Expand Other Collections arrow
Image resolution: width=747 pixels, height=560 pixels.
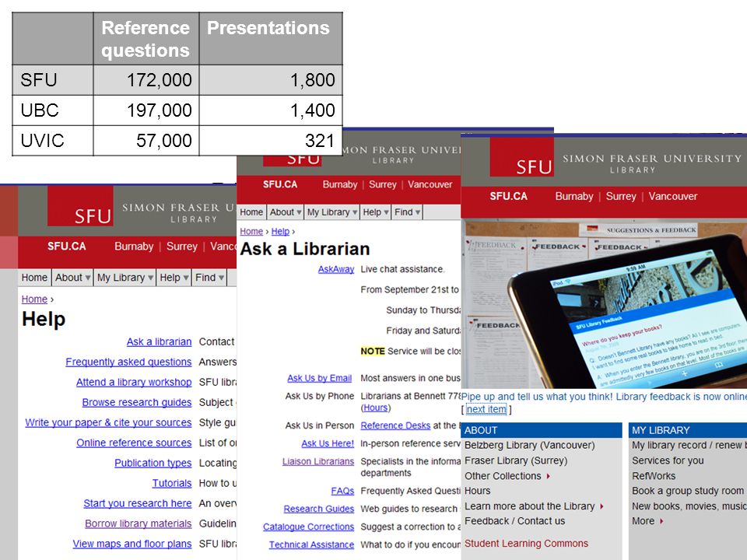(549, 476)
